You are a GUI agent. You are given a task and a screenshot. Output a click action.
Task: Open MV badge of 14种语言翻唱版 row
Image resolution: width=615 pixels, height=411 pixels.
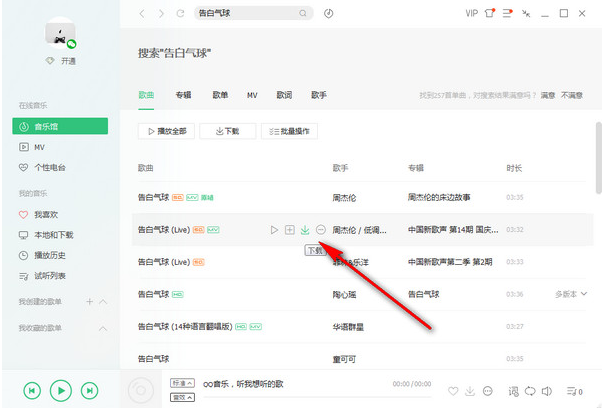[256, 327]
